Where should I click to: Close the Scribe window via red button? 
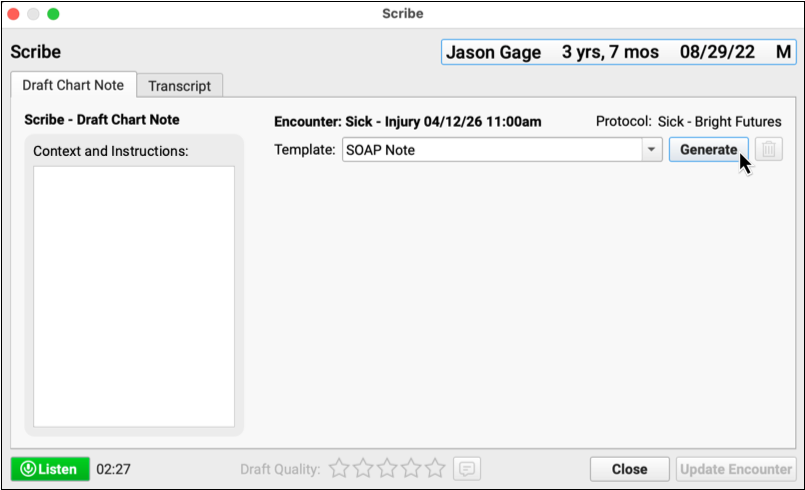[14, 14]
